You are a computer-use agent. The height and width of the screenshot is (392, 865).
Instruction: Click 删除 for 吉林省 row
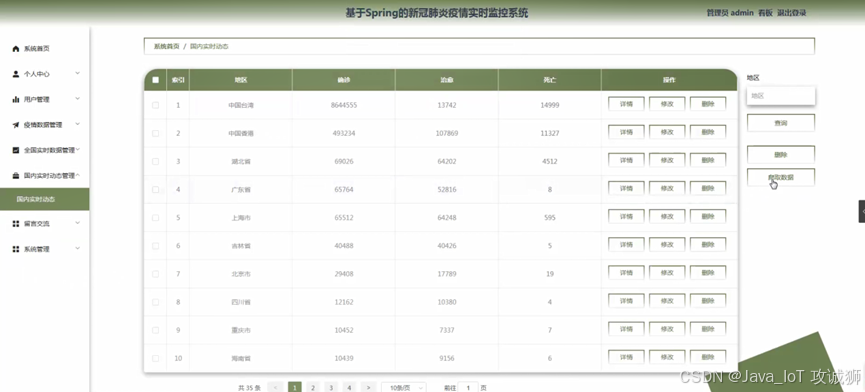pyautogui.click(x=708, y=245)
